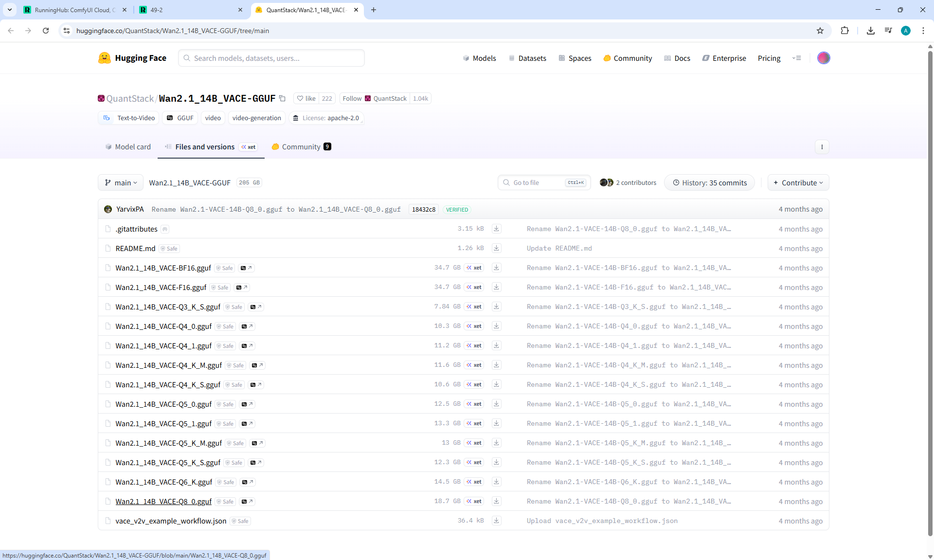Expand the navigation more-options menu
The height and width of the screenshot is (560, 934).
(x=796, y=58)
